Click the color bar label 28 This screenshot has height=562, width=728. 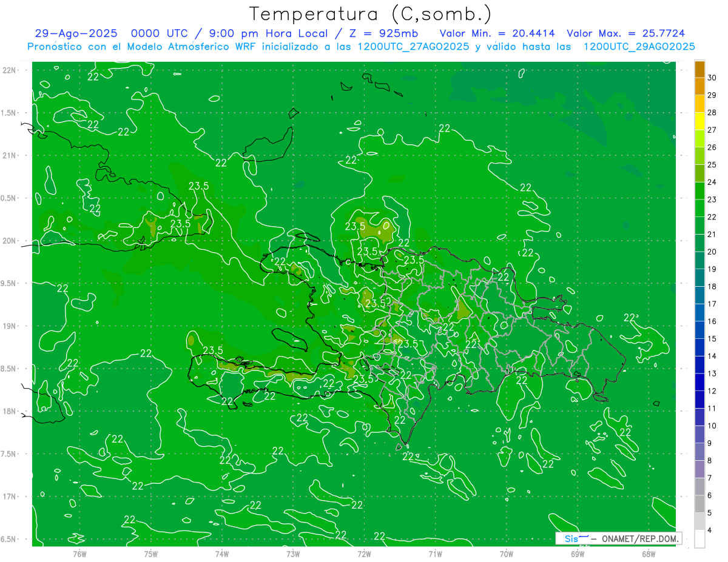tap(712, 113)
